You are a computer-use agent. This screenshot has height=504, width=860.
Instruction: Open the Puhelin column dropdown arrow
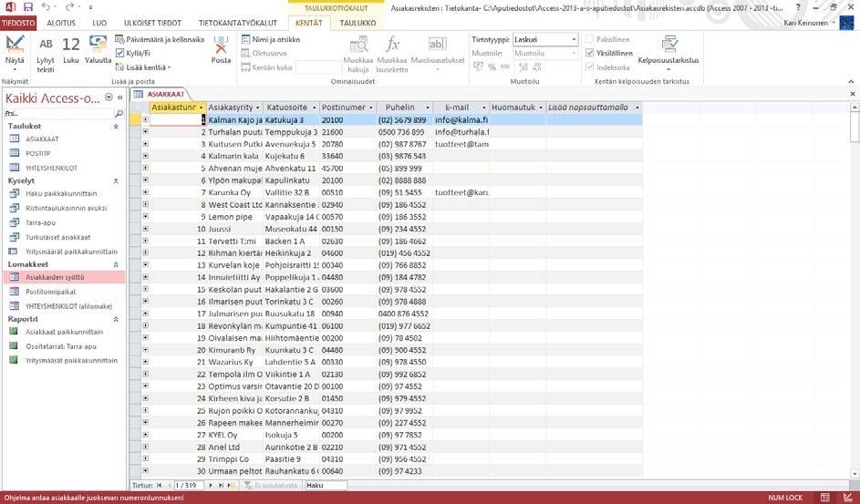pyautogui.click(x=427, y=108)
